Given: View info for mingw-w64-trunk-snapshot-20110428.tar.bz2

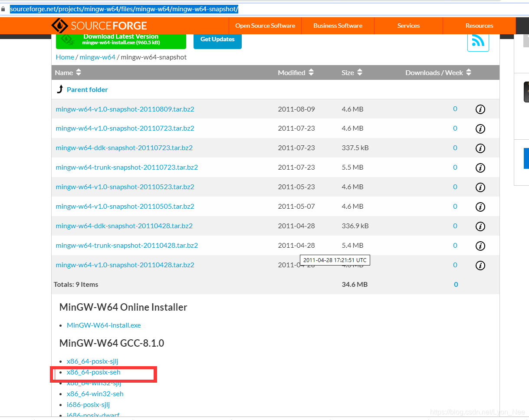Looking at the screenshot, I should tap(480, 246).
